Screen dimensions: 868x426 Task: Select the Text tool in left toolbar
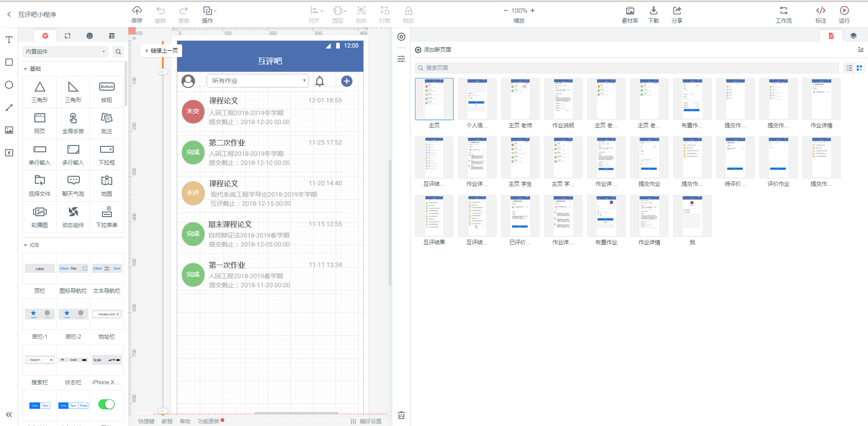point(9,40)
